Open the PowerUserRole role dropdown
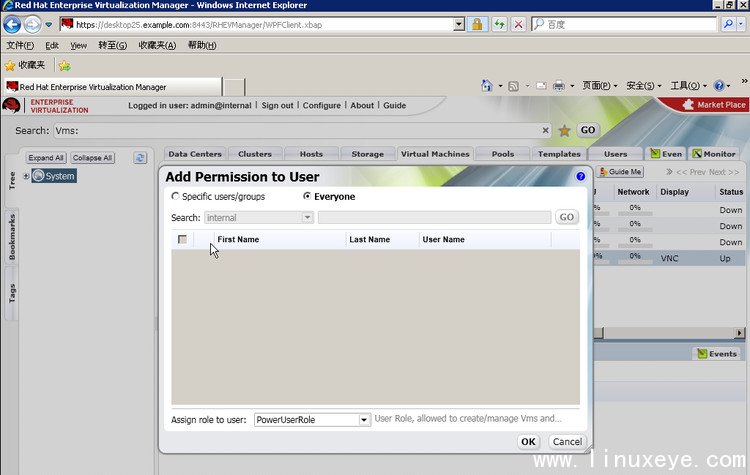The image size is (750, 475). [x=364, y=420]
